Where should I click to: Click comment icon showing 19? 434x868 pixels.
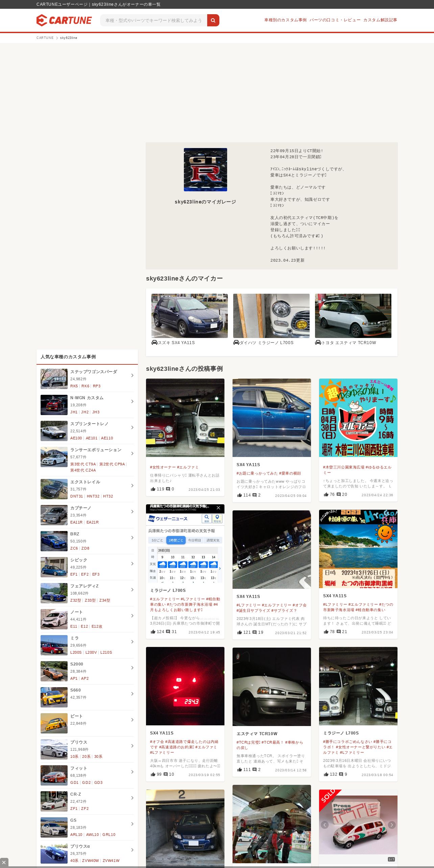click(255, 632)
